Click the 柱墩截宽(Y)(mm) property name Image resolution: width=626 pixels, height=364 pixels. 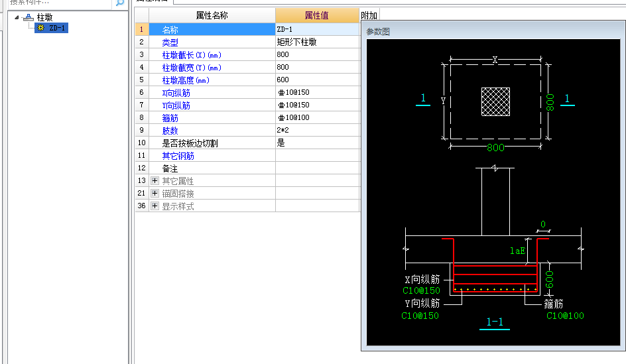192,68
